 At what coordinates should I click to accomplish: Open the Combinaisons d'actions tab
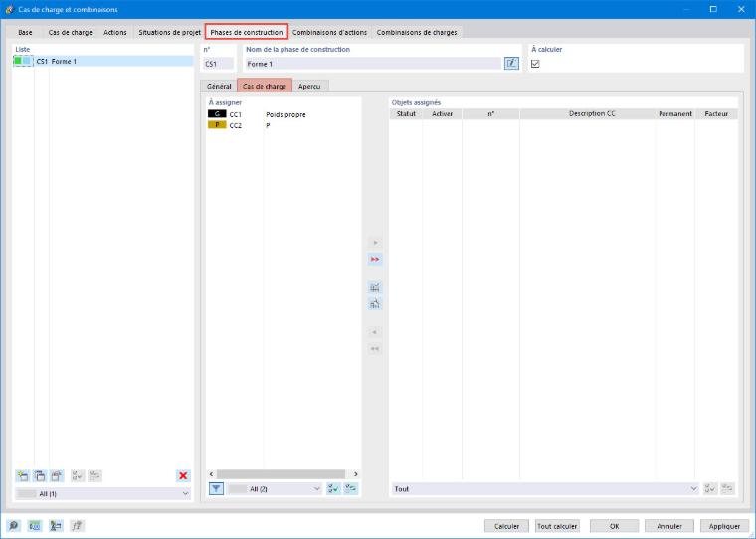click(330, 32)
